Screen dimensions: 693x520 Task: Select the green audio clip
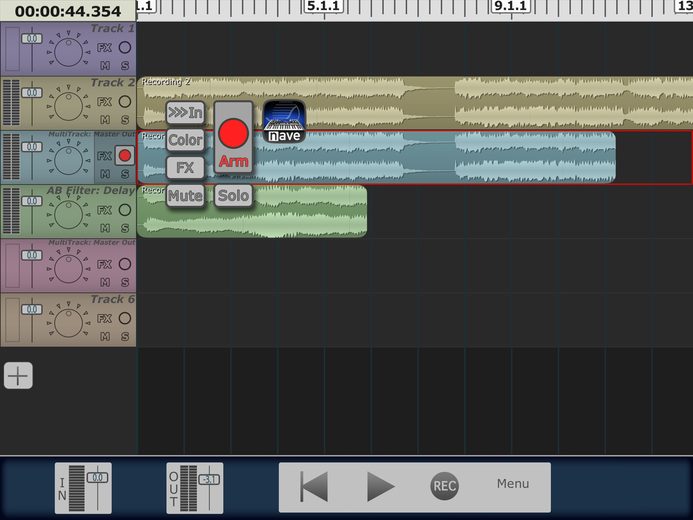(x=252, y=212)
